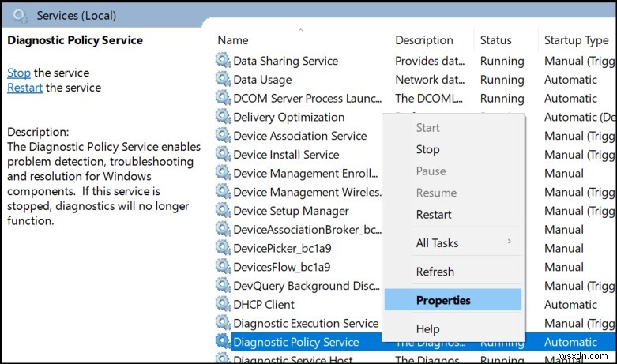Choose Refresh from the context menu
The image size is (617, 364).
point(435,272)
